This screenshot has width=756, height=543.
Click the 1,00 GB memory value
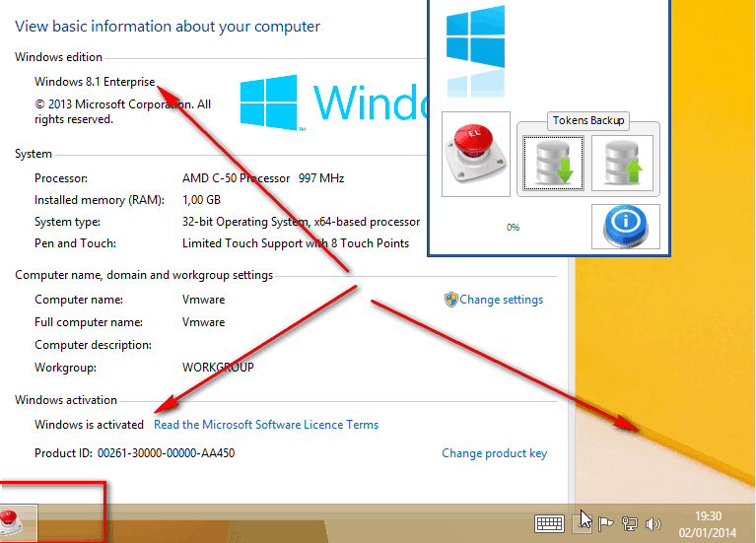click(x=201, y=200)
